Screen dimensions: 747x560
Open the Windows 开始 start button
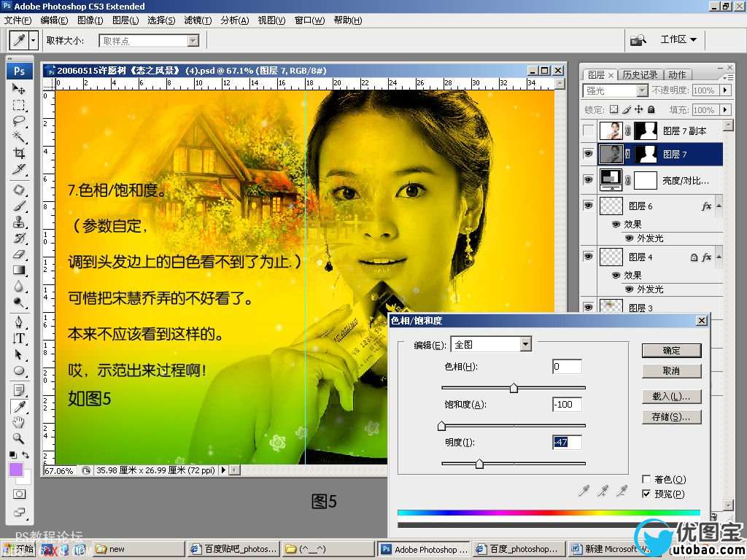tap(18, 549)
